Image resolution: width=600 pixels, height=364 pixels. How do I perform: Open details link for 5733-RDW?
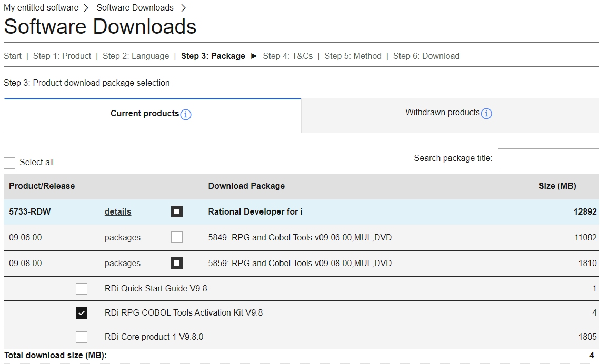(x=118, y=212)
